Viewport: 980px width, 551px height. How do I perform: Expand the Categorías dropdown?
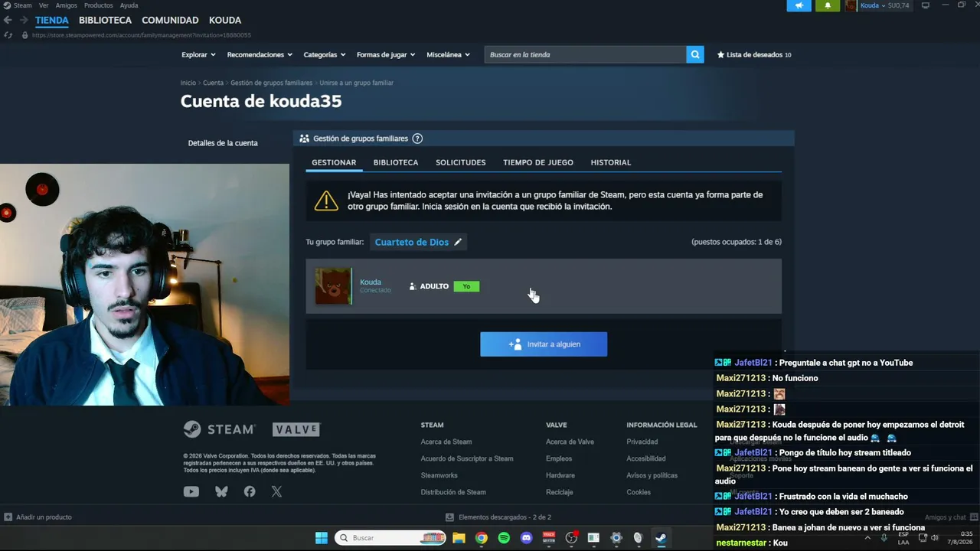click(x=325, y=54)
